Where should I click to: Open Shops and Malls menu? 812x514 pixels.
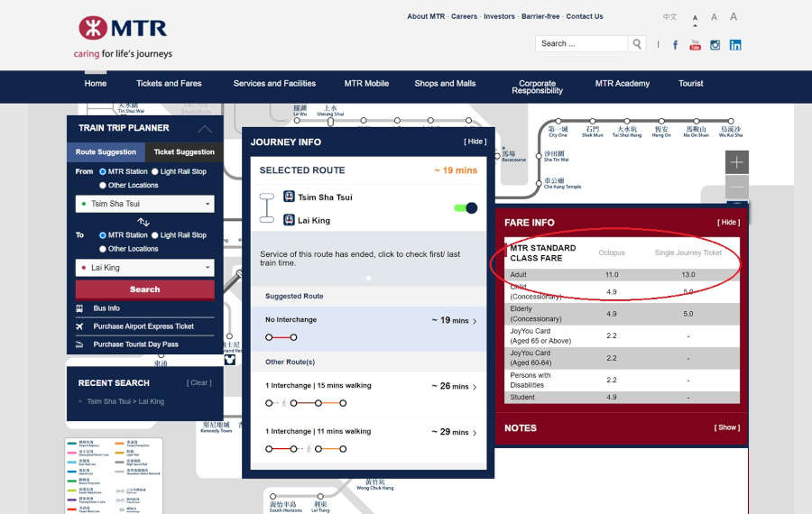pos(445,83)
